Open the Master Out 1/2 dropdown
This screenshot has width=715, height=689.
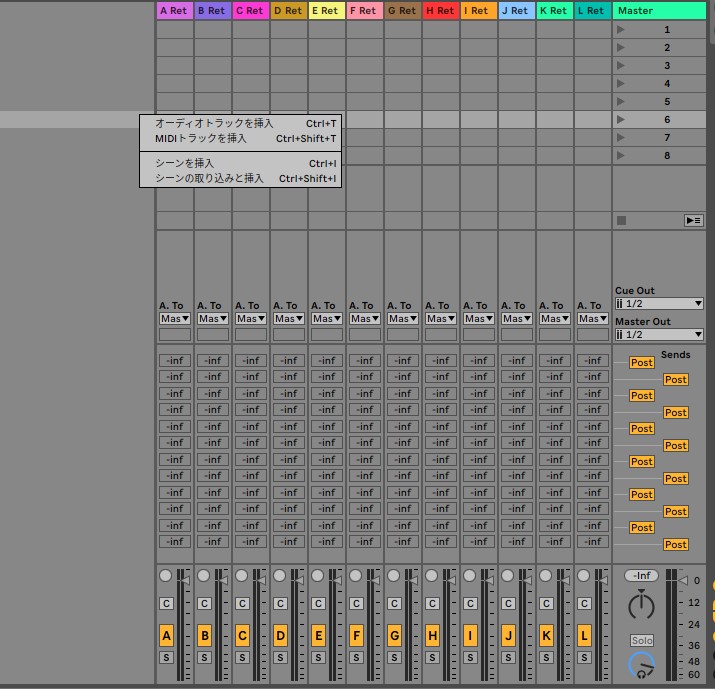(659, 335)
